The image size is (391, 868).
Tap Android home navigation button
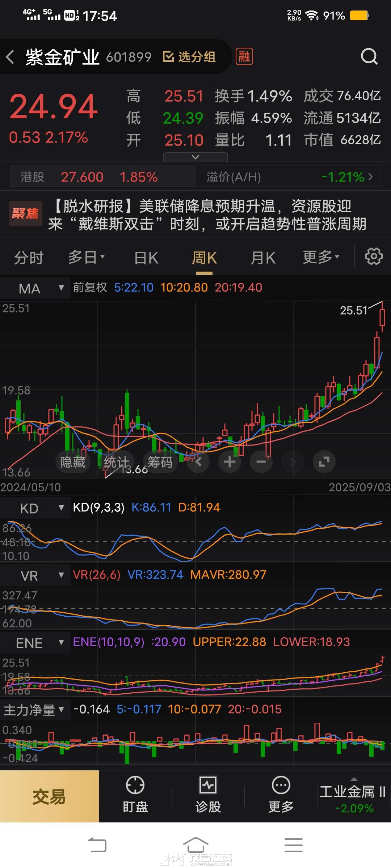(195, 845)
